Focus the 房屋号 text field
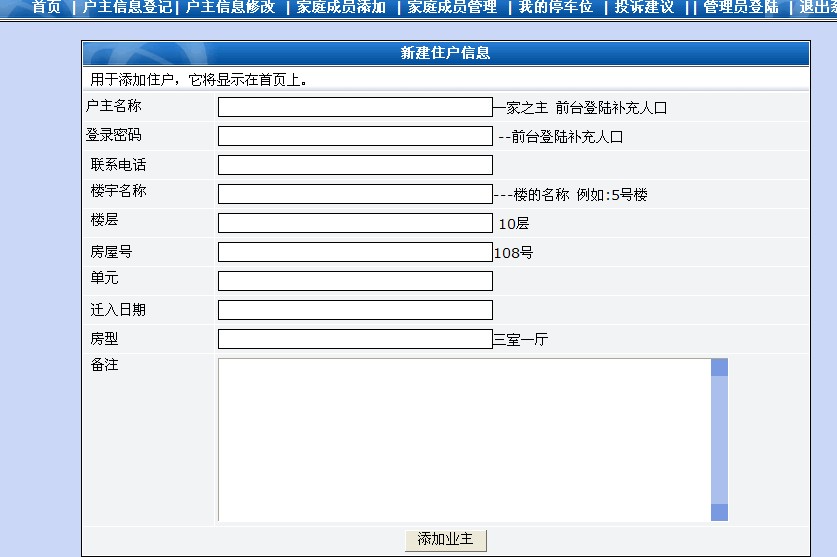 tap(355, 252)
